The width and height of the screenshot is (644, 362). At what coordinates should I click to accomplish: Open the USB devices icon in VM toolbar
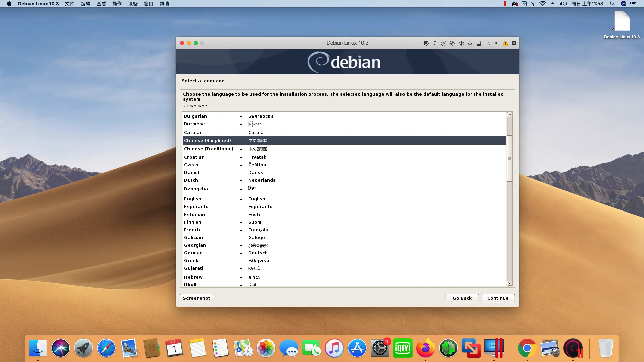click(x=435, y=43)
